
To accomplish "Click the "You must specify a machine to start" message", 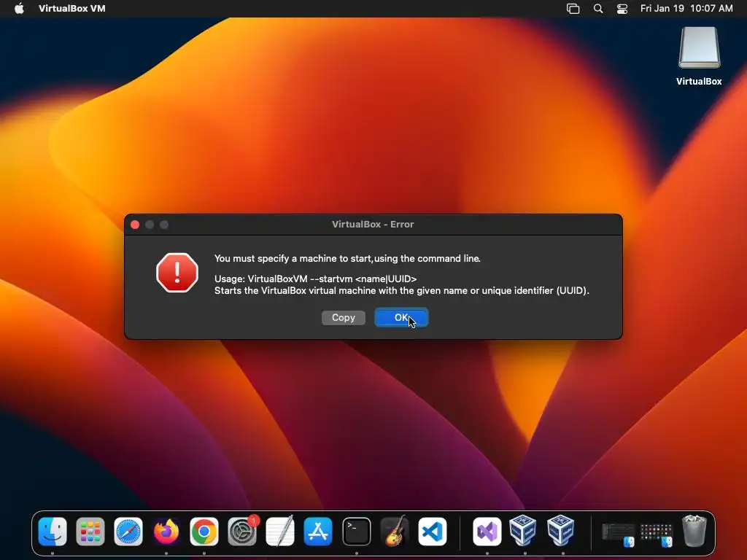I will click(347, 259).
